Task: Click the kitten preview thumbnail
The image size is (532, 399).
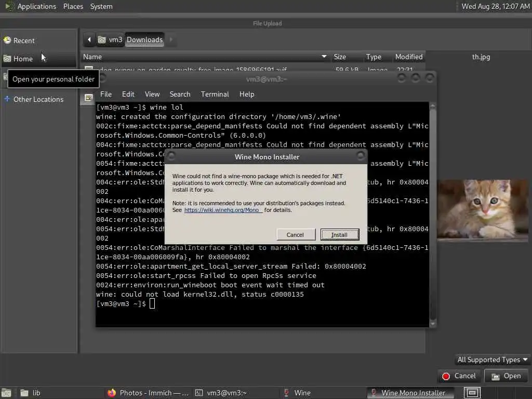Action: (483, 210)
